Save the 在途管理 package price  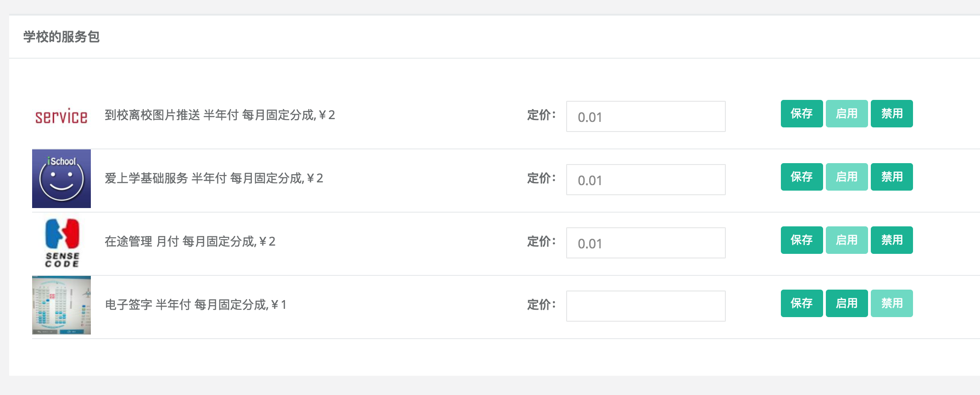tap(802, 240)
